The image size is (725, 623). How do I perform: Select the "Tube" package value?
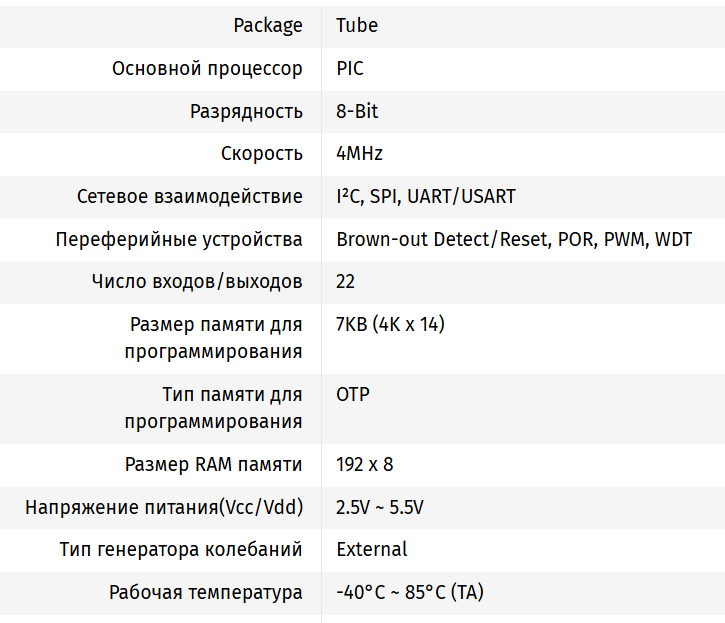click(x=357, y=26)
